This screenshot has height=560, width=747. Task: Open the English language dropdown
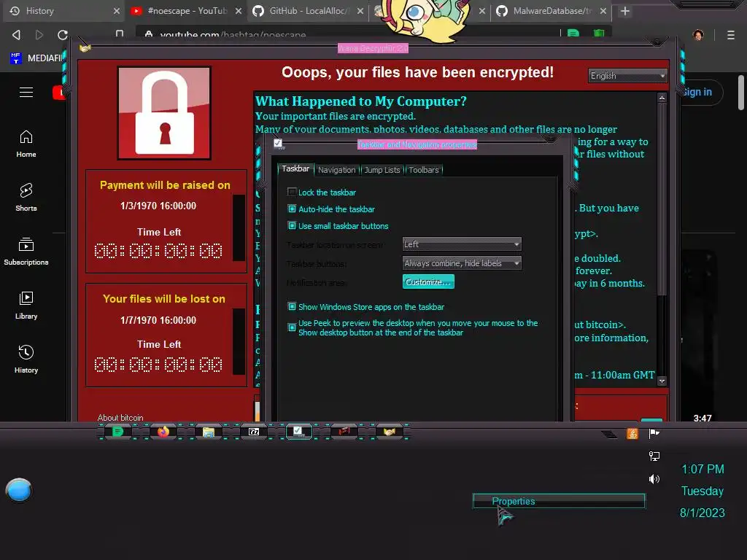[x=627, y=76]
